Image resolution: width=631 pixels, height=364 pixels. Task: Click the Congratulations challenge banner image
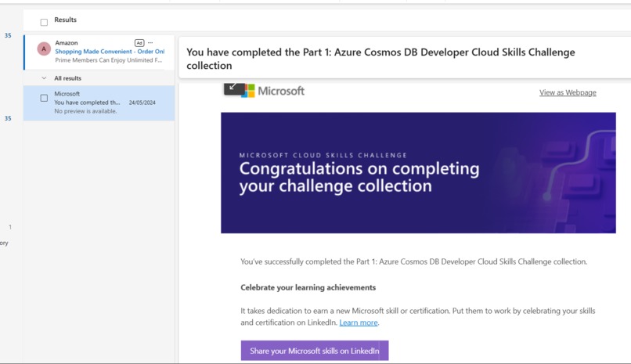point(418,173)
